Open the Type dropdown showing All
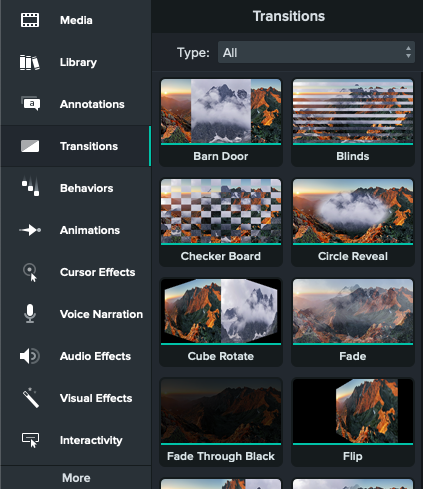This screenshot has width=423, height=489. point(316,52)
